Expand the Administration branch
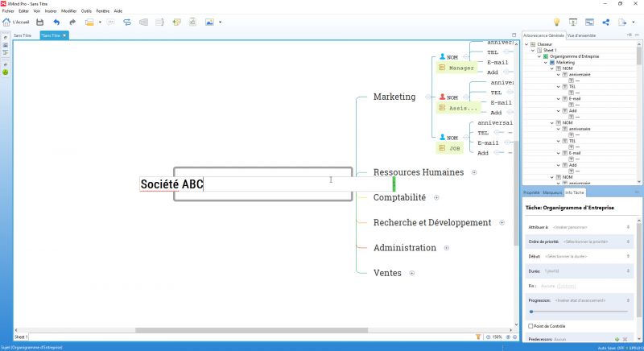644x351 pixels. pyautogui.click(x=447, y=248)
